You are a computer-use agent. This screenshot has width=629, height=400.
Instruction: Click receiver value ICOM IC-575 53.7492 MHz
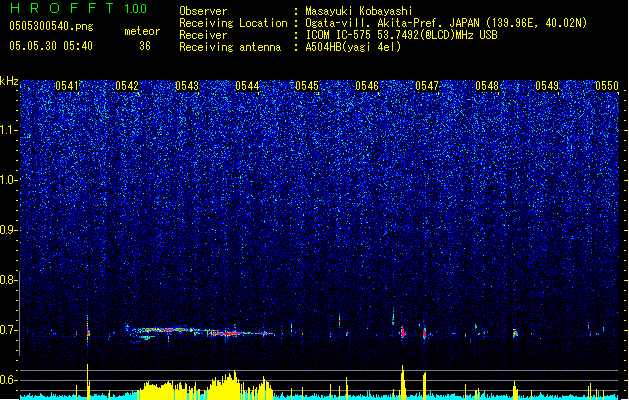(x=401, y=35)
